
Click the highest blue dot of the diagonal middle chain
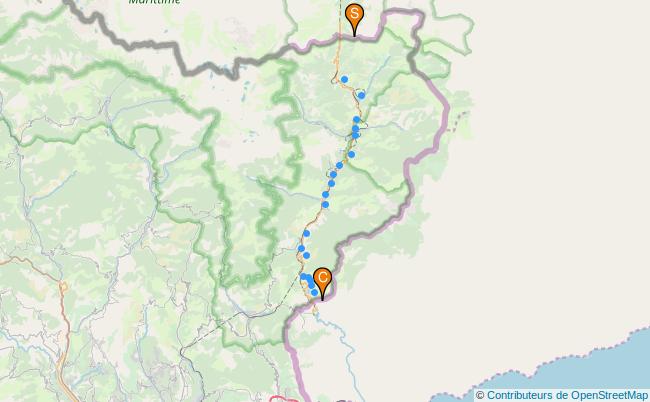(x=340, y=165)
